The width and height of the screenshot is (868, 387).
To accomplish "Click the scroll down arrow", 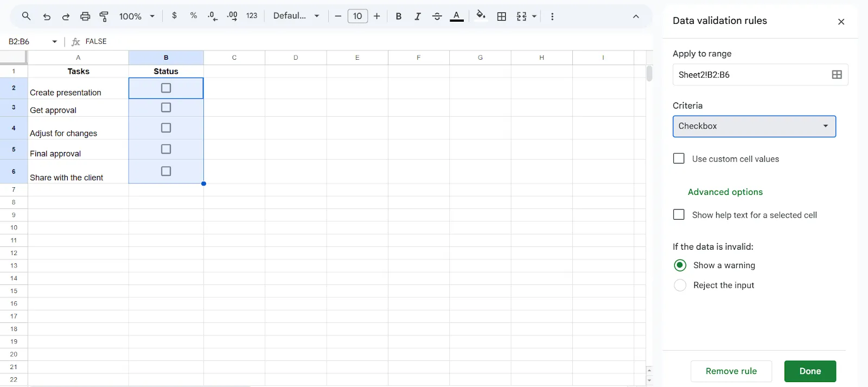I will click(649, 380).
